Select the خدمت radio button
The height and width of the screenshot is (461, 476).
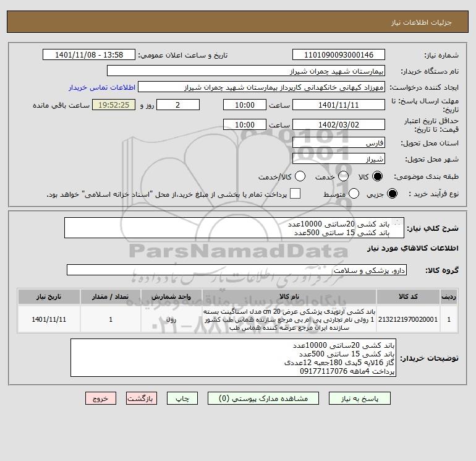[x=343, y=176]
